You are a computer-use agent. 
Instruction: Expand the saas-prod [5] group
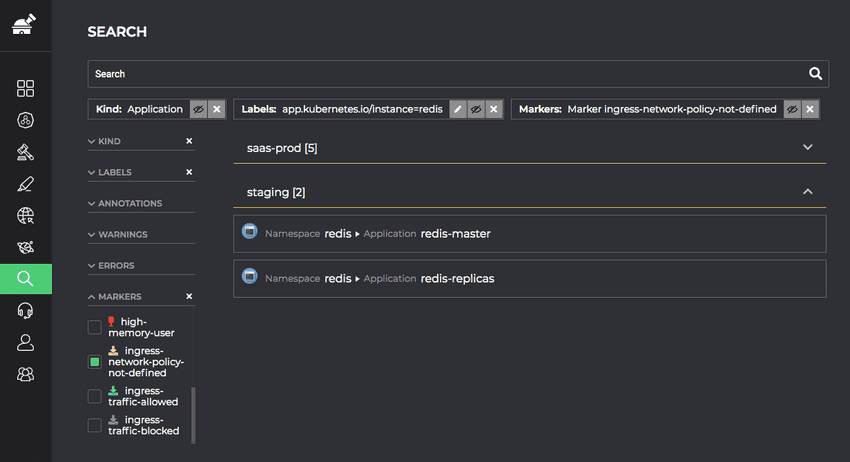[808, 147]
